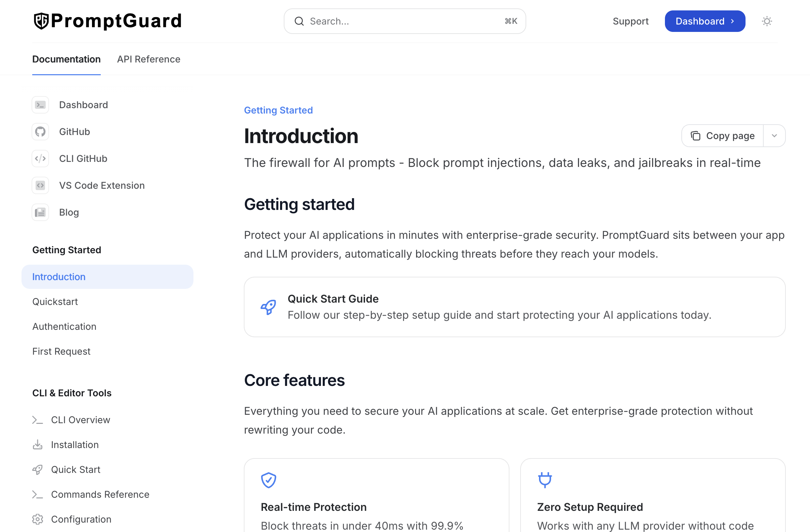Select the Authentication sidebar link
The height and width of the screenshot is (532, 810).
point(64,326)
